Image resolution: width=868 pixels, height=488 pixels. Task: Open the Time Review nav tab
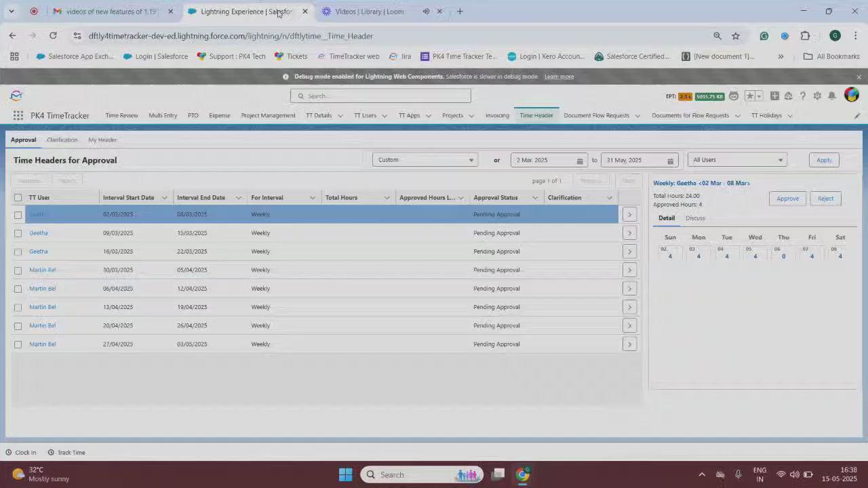click(121, 115)
